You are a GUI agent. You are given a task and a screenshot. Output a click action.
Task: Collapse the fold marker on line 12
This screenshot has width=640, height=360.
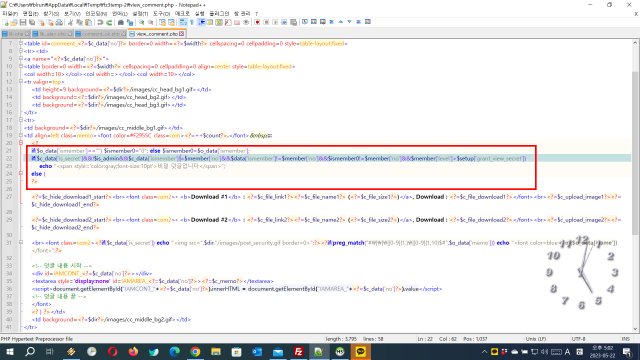[x=21, y=82]
